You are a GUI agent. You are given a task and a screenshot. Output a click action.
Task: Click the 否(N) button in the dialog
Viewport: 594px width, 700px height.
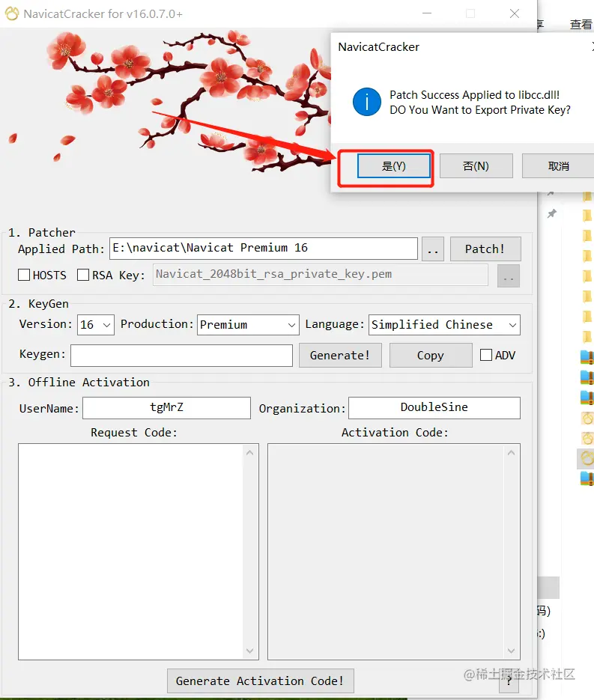(476, 166)
